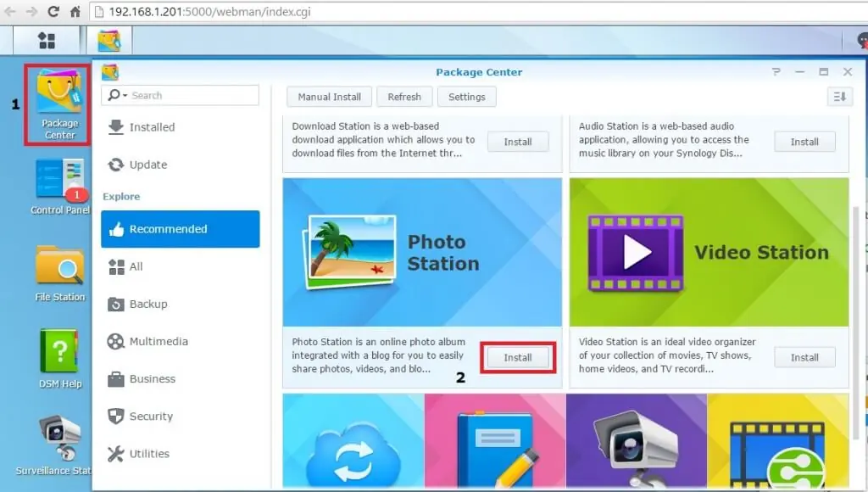868x492 pixels.
Task: Click the browser reload button
Action: 53,12
